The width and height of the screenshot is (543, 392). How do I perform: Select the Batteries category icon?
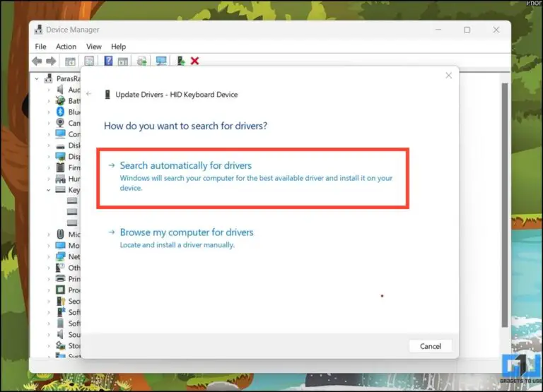click(60, 101)
